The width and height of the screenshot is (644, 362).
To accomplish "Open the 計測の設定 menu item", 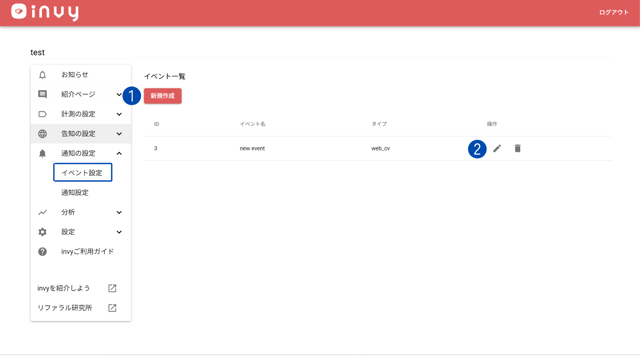I will [78, 114].
